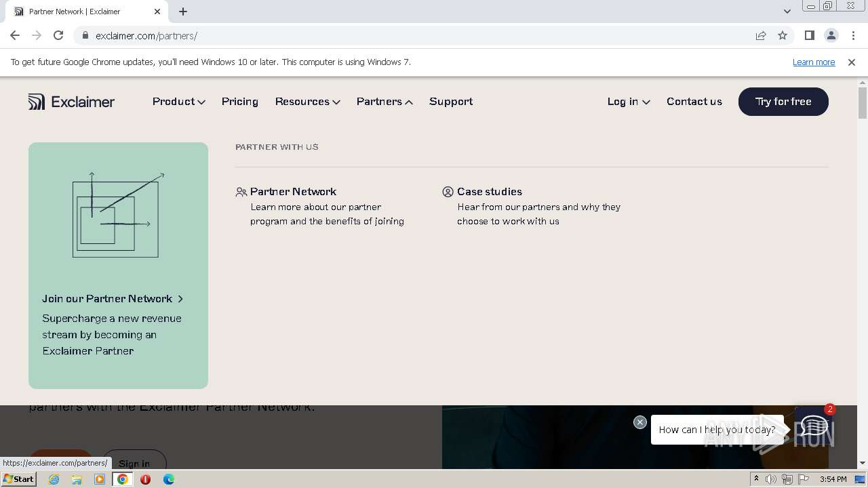Reload the current page

(58, 35)
